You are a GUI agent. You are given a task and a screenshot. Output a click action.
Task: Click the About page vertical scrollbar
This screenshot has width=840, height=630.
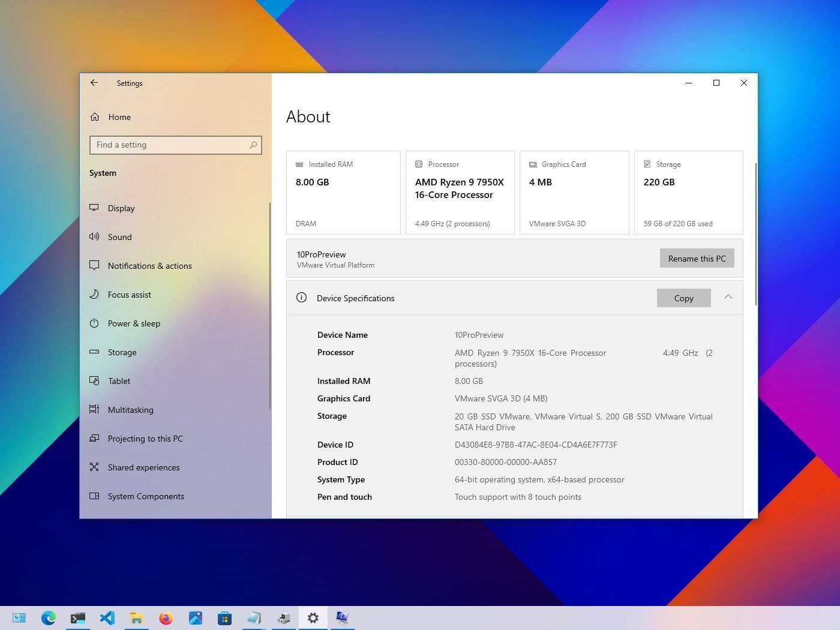point(755,234)
